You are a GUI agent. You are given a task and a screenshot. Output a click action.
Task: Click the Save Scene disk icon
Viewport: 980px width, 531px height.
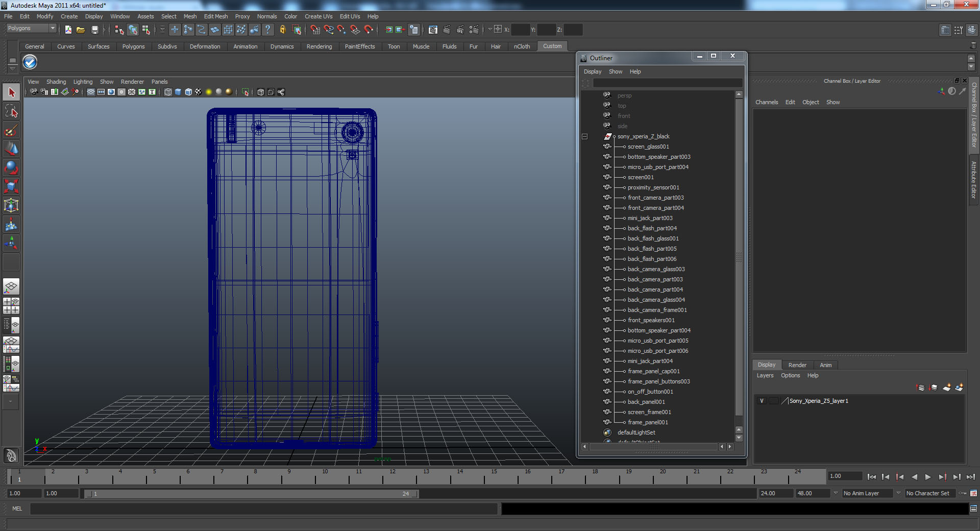click(x=94, y=30)
